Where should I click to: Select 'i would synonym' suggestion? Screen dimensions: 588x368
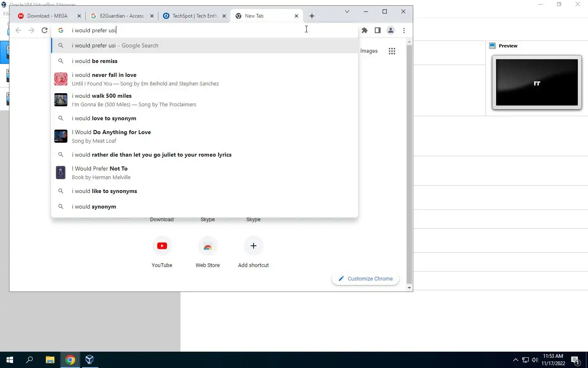(x=205, y=206)
